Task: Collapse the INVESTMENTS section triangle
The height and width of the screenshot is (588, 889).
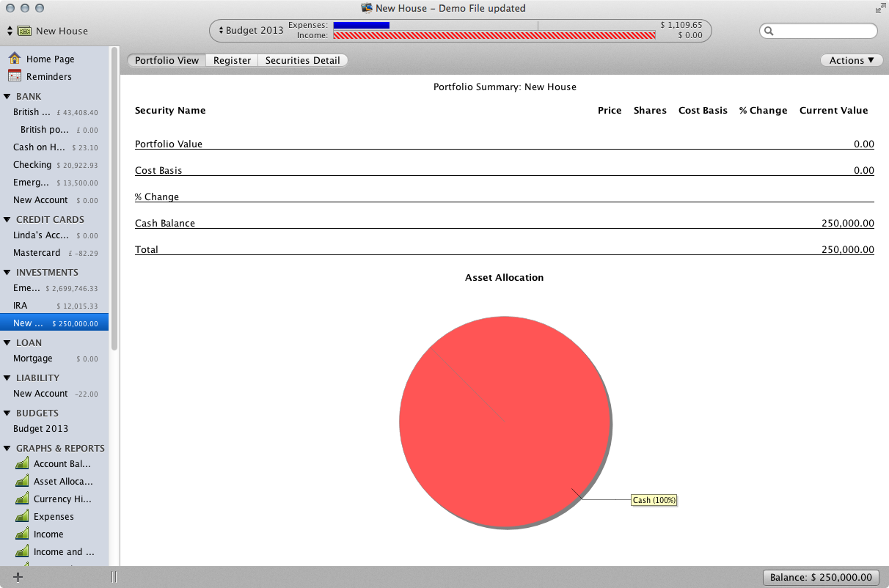Action: tap(7, 272)
